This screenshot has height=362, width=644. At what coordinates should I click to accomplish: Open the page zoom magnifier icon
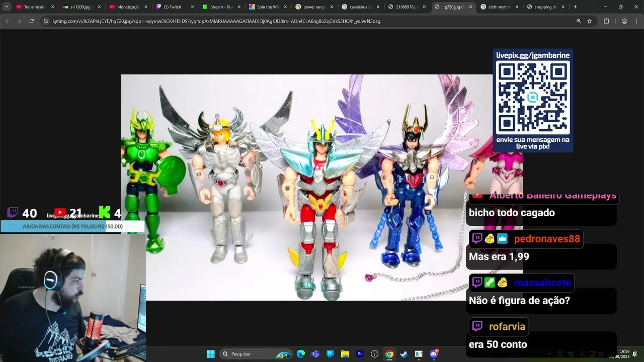pyautogui.click(x=579, y=21)
